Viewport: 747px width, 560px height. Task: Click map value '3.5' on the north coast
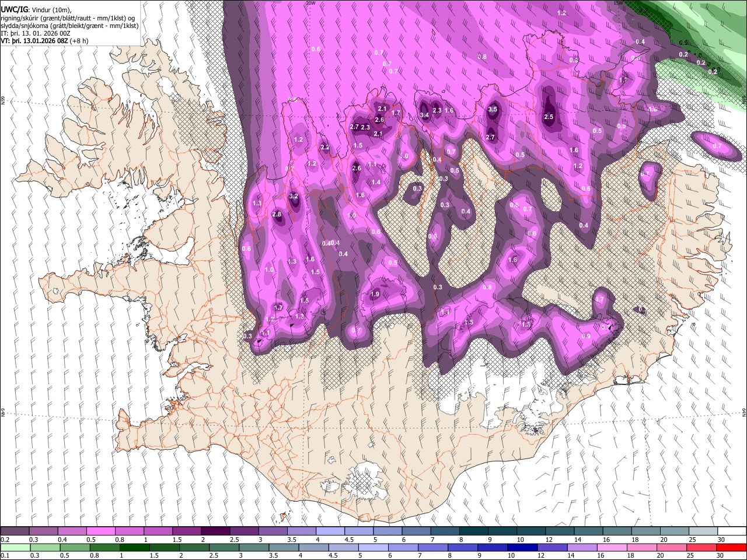point(493,109)
